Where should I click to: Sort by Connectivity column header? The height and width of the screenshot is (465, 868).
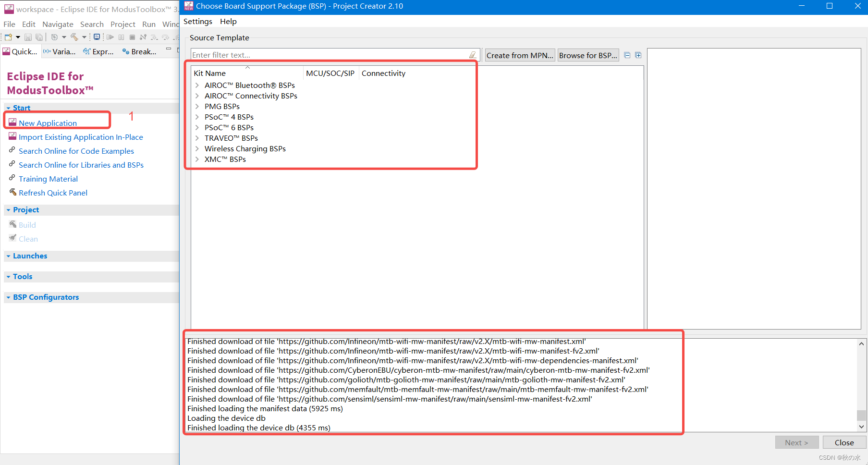[x=383, y=73]
